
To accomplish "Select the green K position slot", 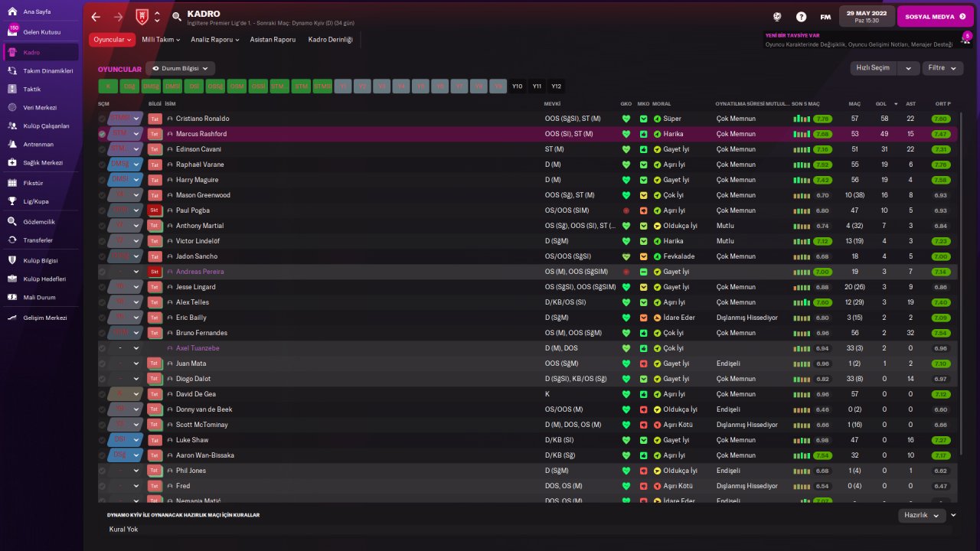I will click(x=108, y=86).
